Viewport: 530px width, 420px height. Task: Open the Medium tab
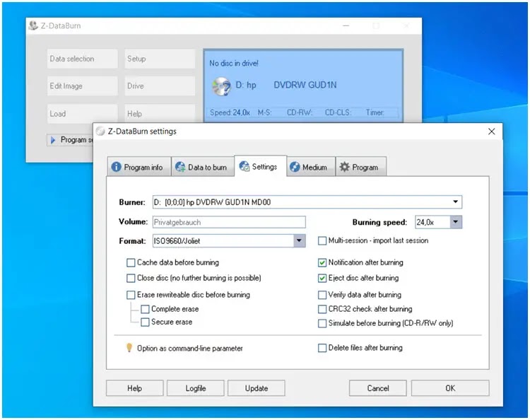click(311, 167)
